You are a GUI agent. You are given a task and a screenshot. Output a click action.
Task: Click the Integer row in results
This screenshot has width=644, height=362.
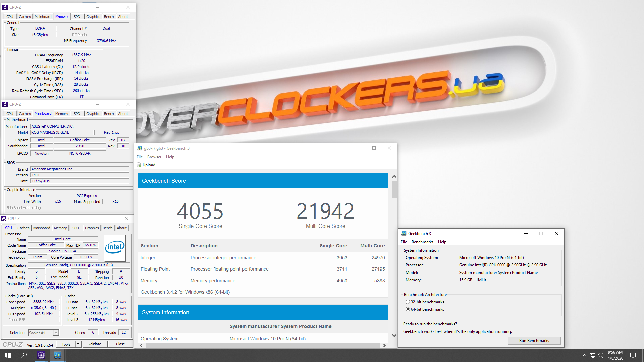(x=263, y=258)
